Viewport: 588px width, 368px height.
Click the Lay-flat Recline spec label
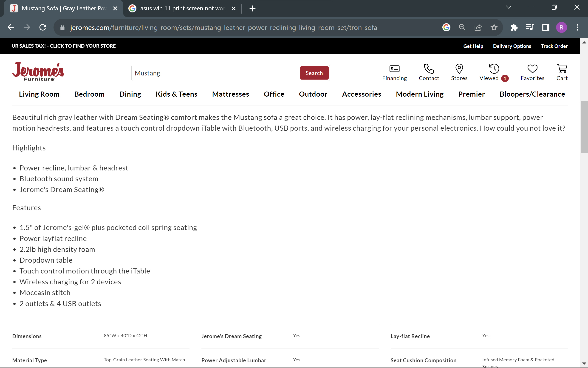tap(410, 336)
